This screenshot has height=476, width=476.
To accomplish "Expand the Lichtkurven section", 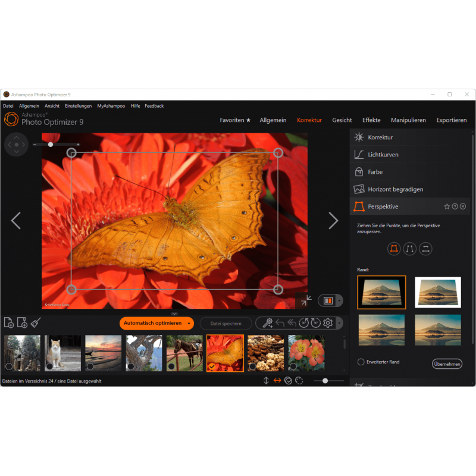I will (x=383, y=155).
